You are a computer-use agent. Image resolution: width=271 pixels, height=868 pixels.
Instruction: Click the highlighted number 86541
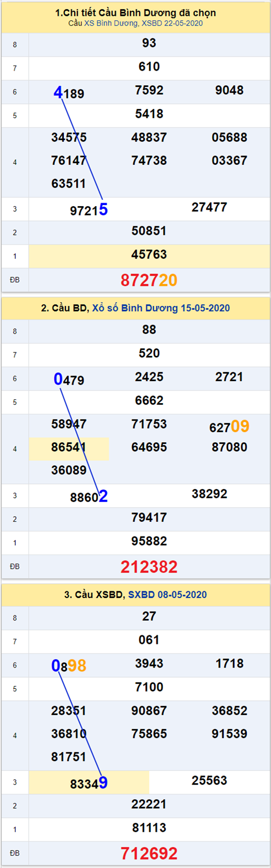click(69, 447)
